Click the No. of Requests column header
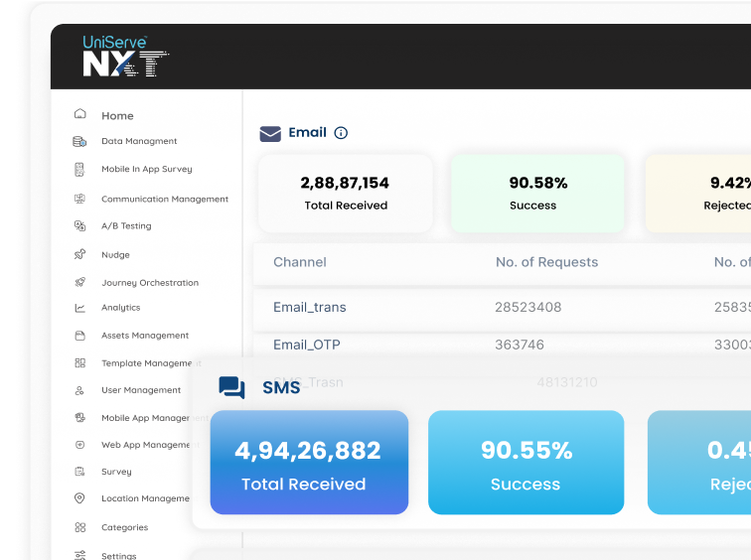This screenshot has height=560, width=751. click(x=547, y=262)
